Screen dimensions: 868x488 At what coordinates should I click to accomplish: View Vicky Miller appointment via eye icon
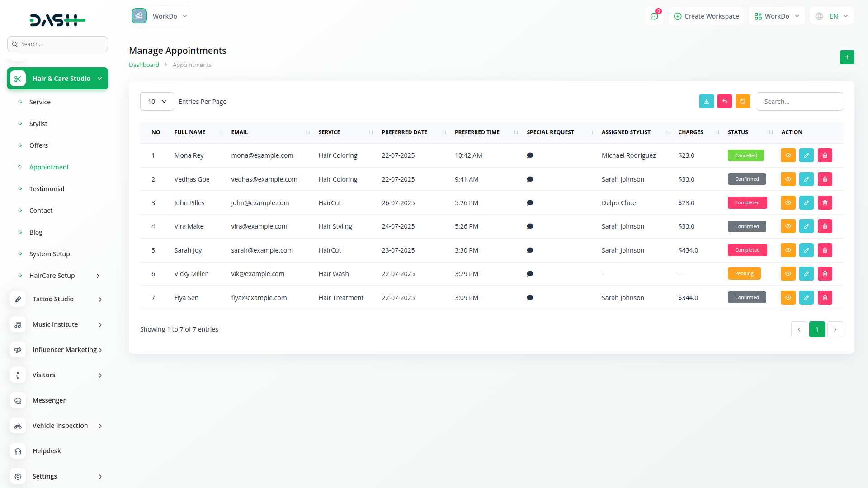point(788,274)
